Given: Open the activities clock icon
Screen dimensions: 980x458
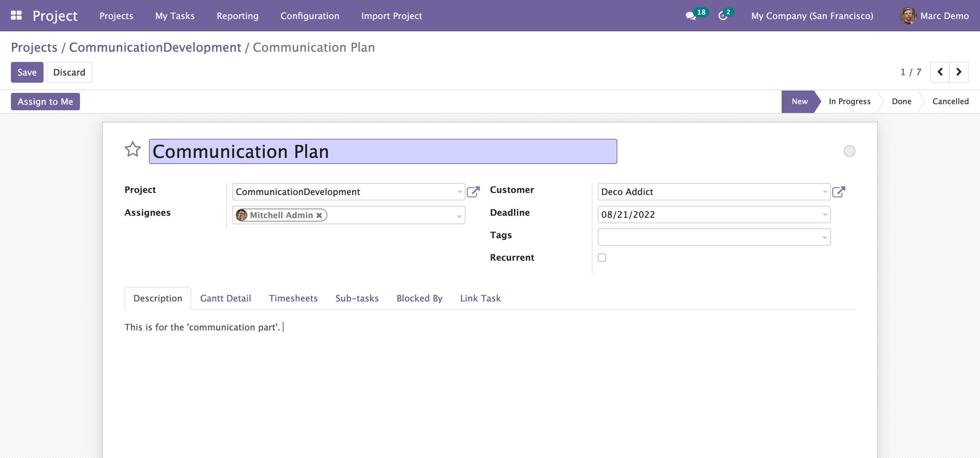Looking at the screenshot, I should [723, 16].
